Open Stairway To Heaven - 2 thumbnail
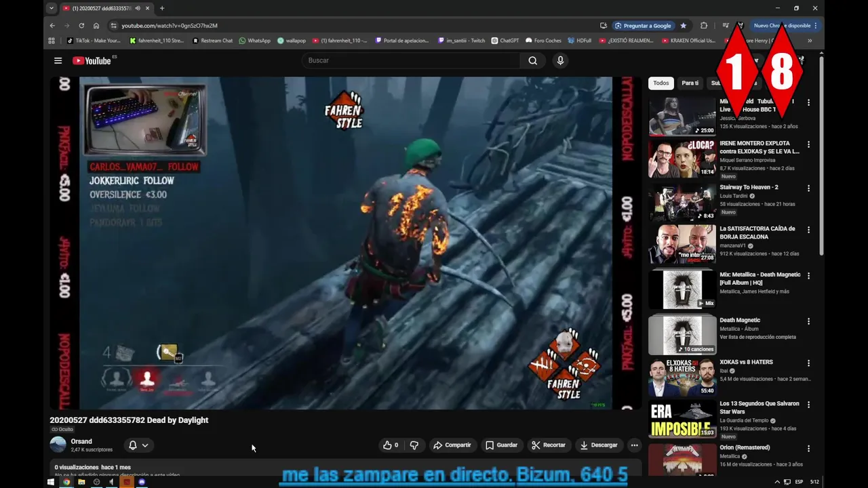This screenshot has width=868, height=488. pyautogui.click(x=682, y=201)
